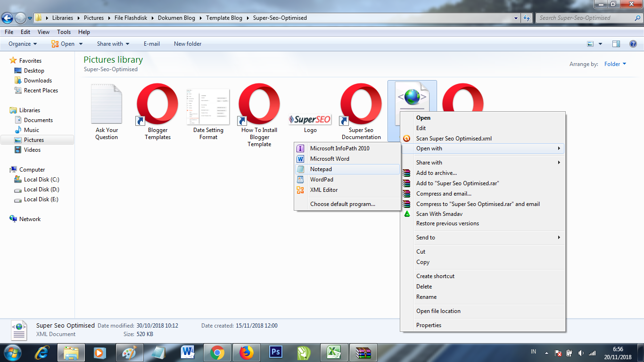Image resolution: width=644 pixels, height=362 pixels.
Task: Select Compress and email option
Action: (x=483, y=194)
